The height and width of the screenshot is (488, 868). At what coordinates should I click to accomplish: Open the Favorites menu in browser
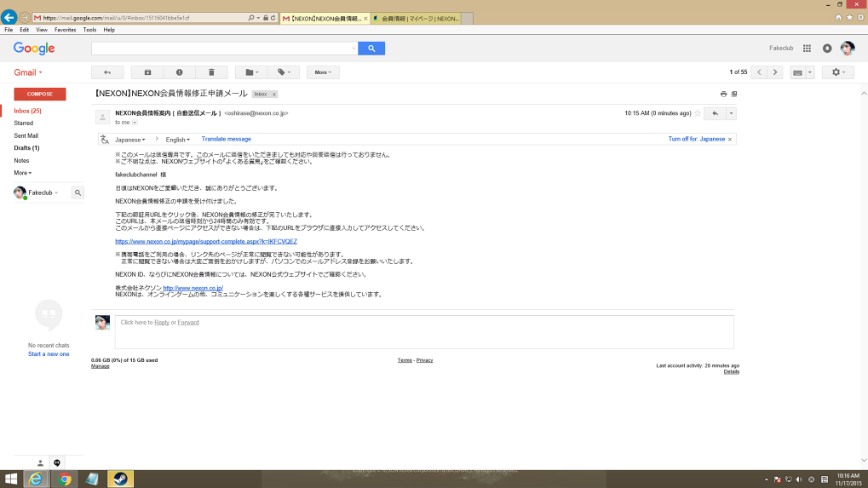tap(65, 30)
